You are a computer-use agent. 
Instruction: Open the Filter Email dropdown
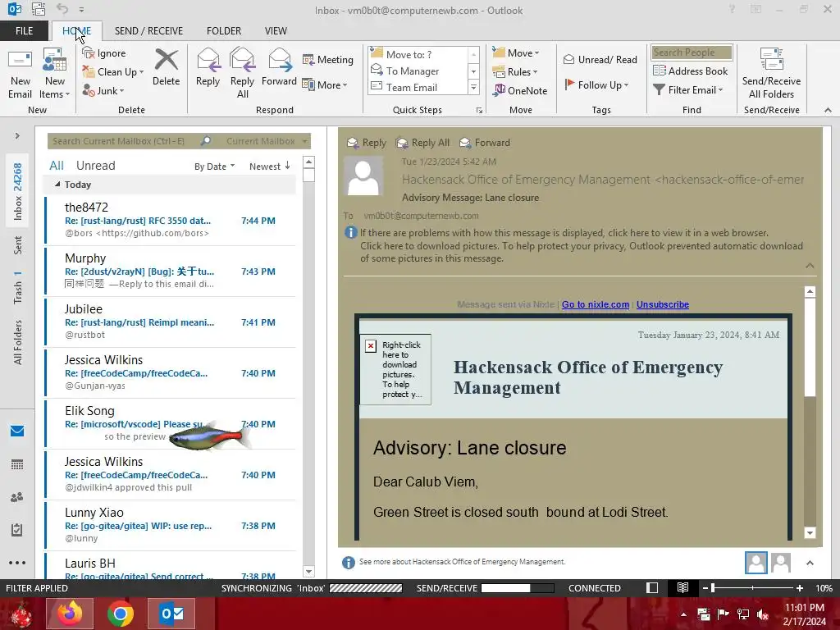(688, 90)
